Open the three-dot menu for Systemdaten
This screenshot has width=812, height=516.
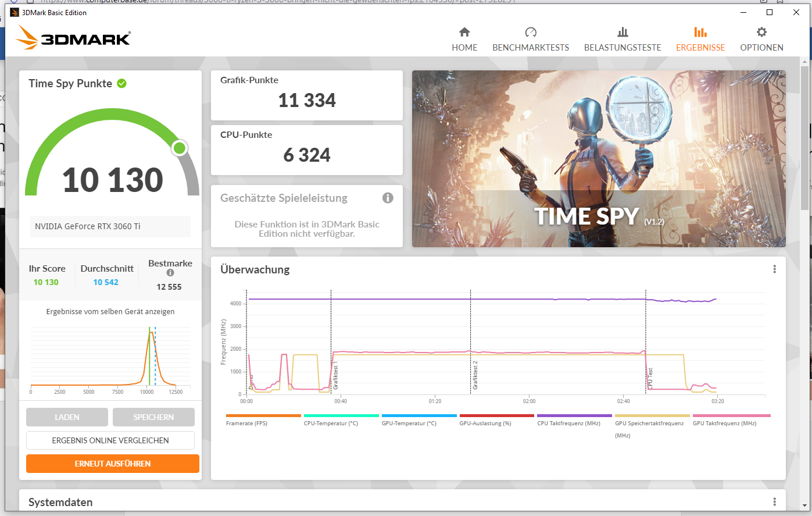click(x=774, y=502)
